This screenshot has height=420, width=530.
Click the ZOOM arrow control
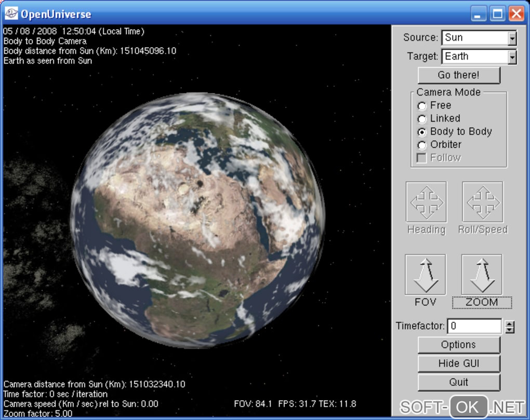pos(482,275)
